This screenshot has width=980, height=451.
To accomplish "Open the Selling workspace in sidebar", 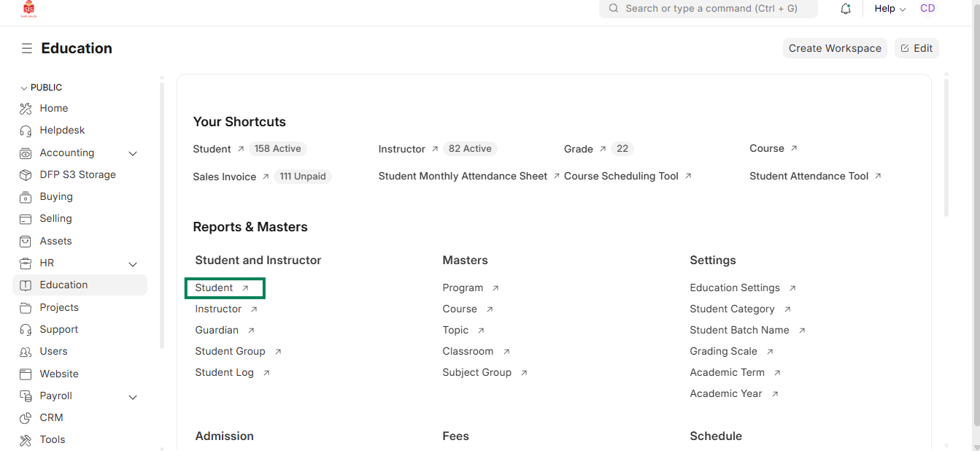I will (55, 218).
